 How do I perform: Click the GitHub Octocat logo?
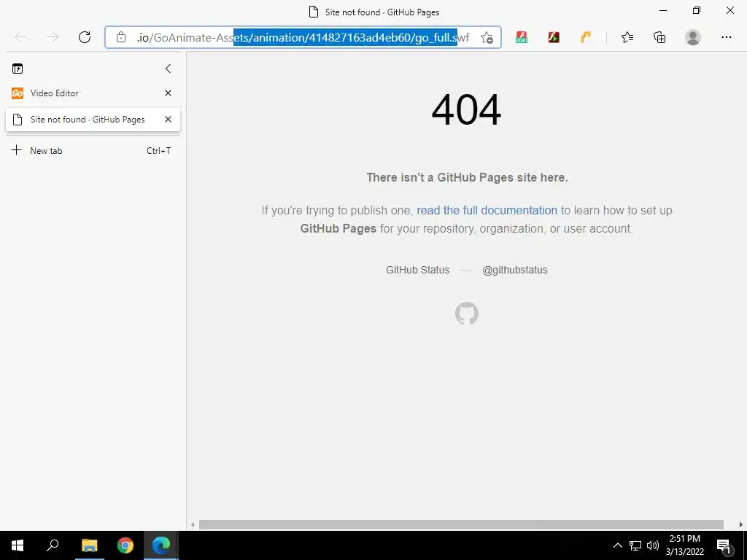pyautogui.click(x=467, y=314)
